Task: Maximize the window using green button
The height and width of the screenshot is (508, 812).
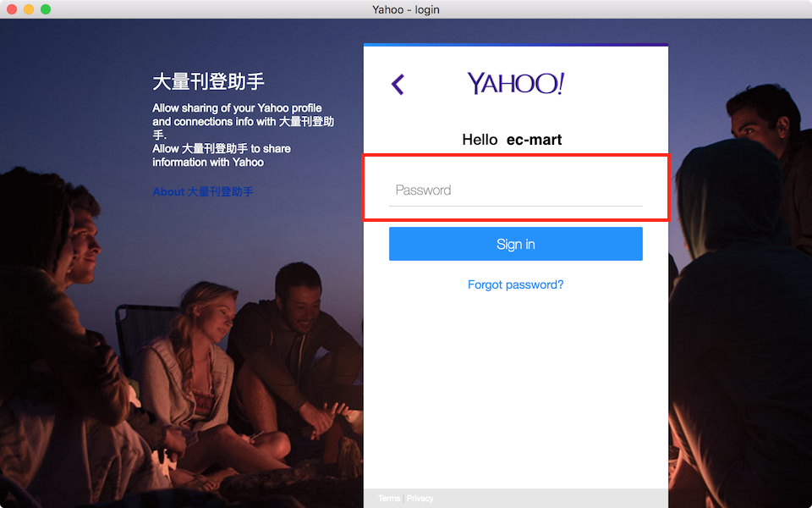Action: (46, 9)
